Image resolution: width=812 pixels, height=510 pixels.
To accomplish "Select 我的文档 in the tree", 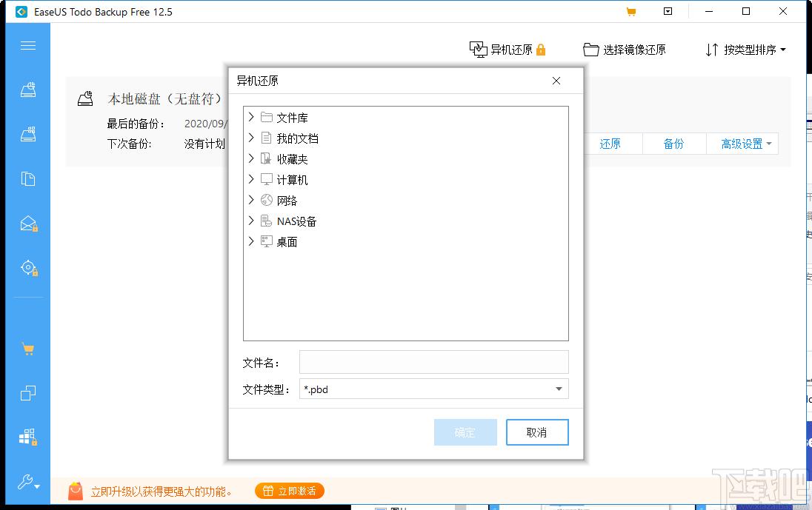I will point(297,138).
